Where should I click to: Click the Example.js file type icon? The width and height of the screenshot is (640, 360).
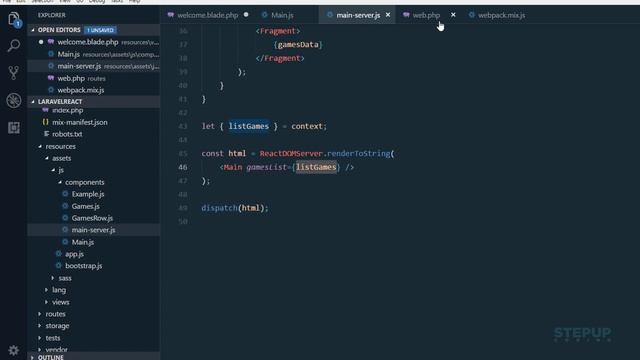tap(65, 194)
